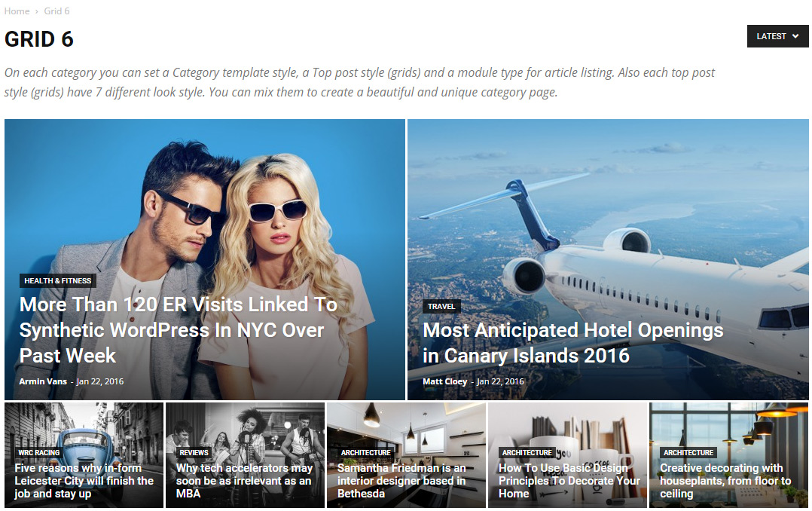Open 'Most Anticipated Hotel Openings' article
Screen dimensions: 812x511
572,343
